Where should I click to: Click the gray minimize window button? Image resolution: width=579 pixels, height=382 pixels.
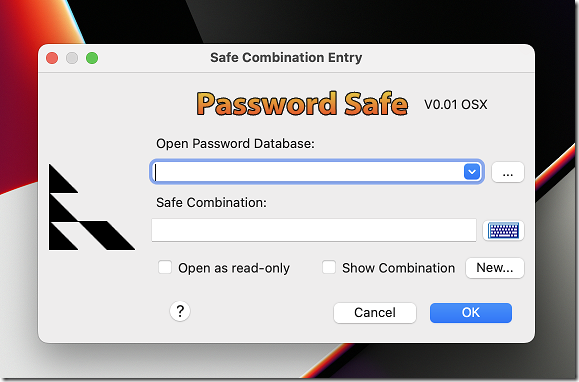[x=72, y=58]
